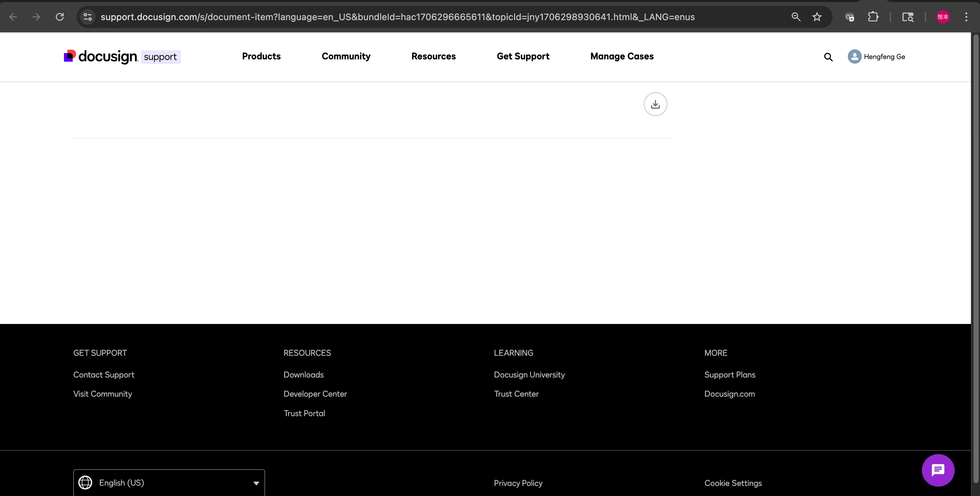The height and width of the screenshot is (496, 980).
Task: Open the Docusign University link
Action: (529, 375)
